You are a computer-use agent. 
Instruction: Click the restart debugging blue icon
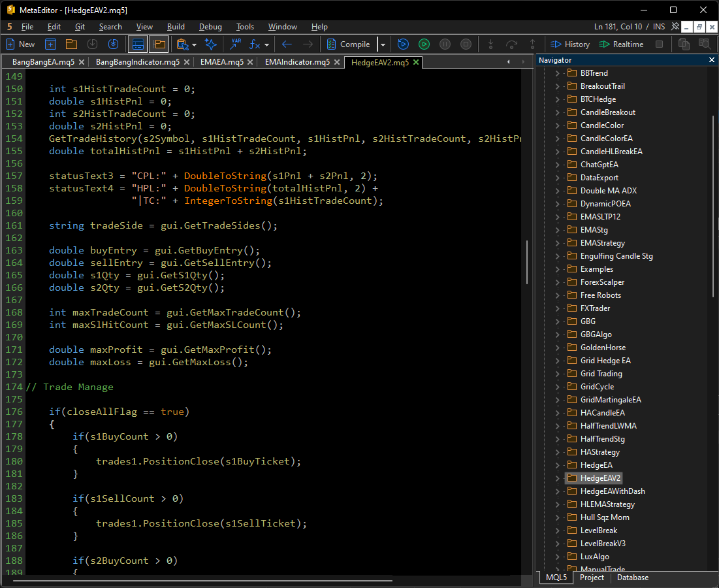click(403, 44)
